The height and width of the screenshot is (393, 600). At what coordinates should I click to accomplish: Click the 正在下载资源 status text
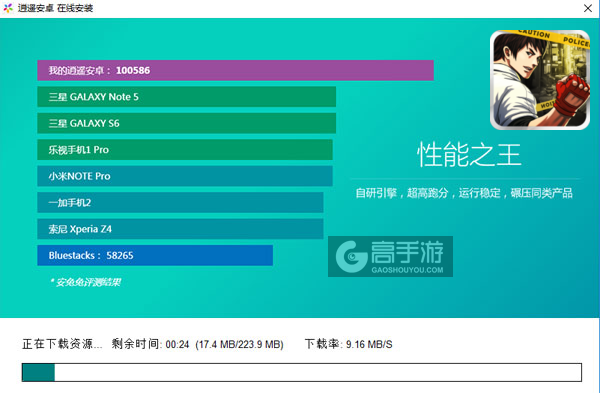click(x=62, y=344)
